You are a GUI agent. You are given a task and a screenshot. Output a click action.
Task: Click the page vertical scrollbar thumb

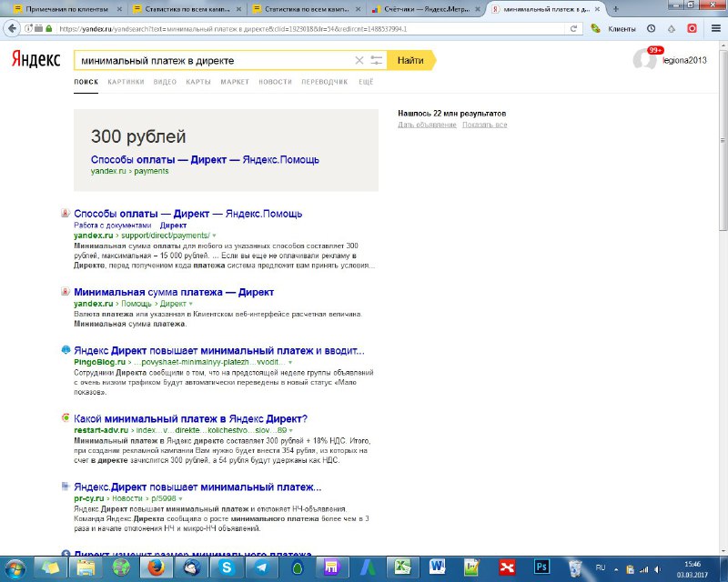point(723,140)
